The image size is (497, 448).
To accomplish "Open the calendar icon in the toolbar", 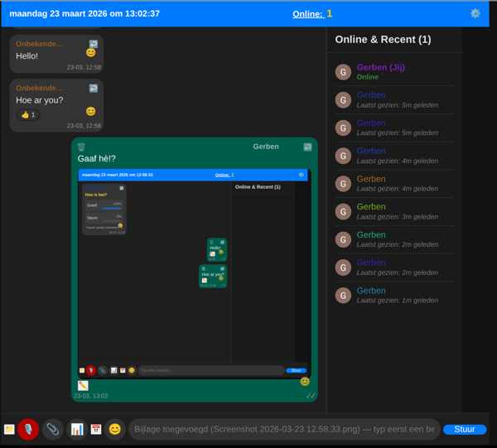I will (x=96, y=429).
